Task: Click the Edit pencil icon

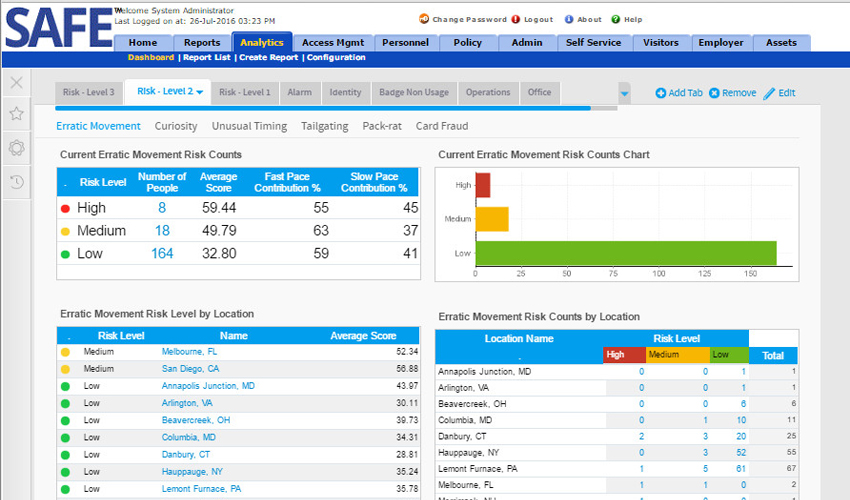Action: pos(769,93)
